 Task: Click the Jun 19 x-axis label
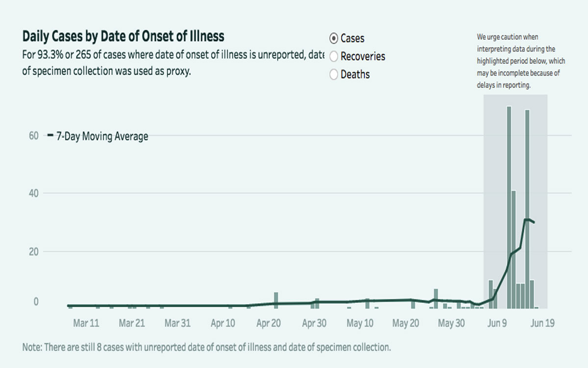click(542, 323)
